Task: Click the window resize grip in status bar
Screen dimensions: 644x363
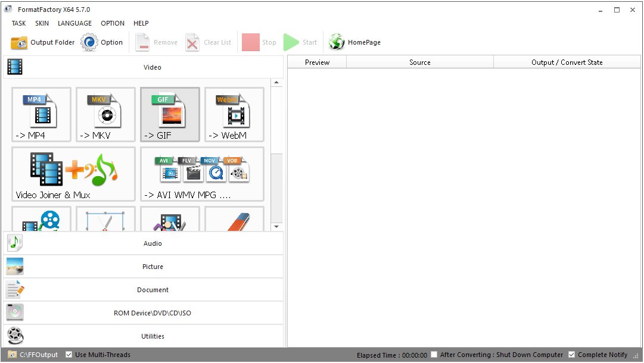Action: (x=636, y=356)
